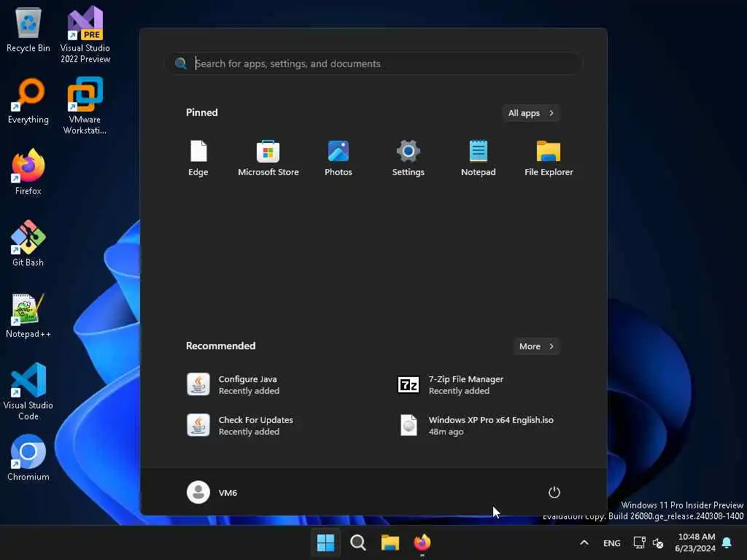The width and height of the screenshot is (747, 560).
Task: Select the Notepad++ desktop shortcut
Action: 28,315
